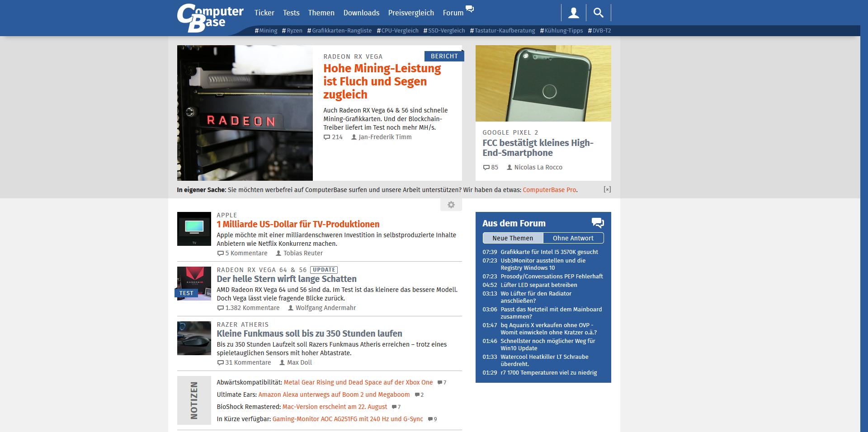Open the news feed settings gear
Image resolution: width=868 pixels, height=432 pixels.
pyautogui.click(x=451, y=205)
